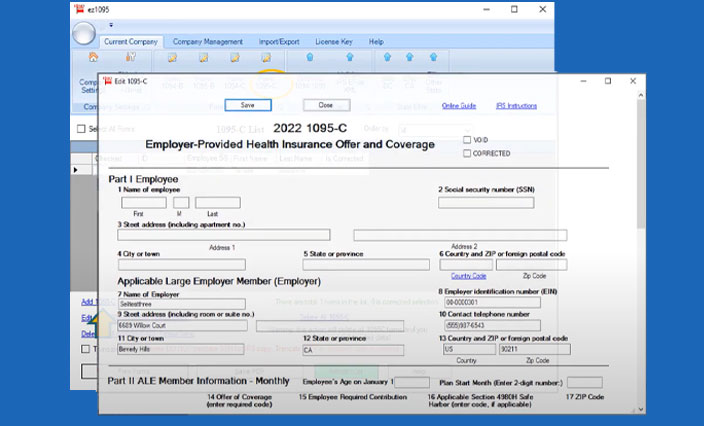Viewport: 704px width, 426px height.
Task: Click the Contact telephone number field
Action: pos(492,325)
